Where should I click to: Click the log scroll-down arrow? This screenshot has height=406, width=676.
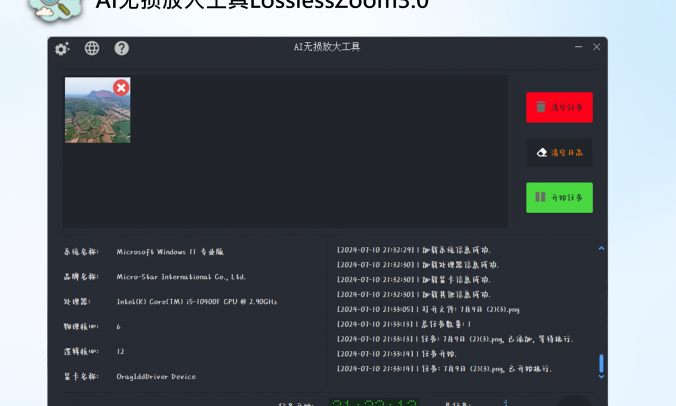pyautogui.click(x=601, y=376)
